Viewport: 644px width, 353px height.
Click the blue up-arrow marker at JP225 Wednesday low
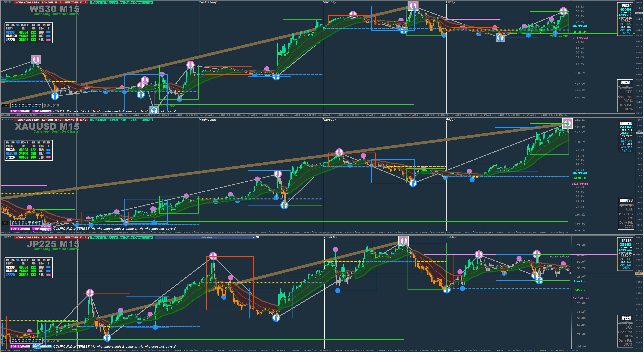tap(276, 318)
